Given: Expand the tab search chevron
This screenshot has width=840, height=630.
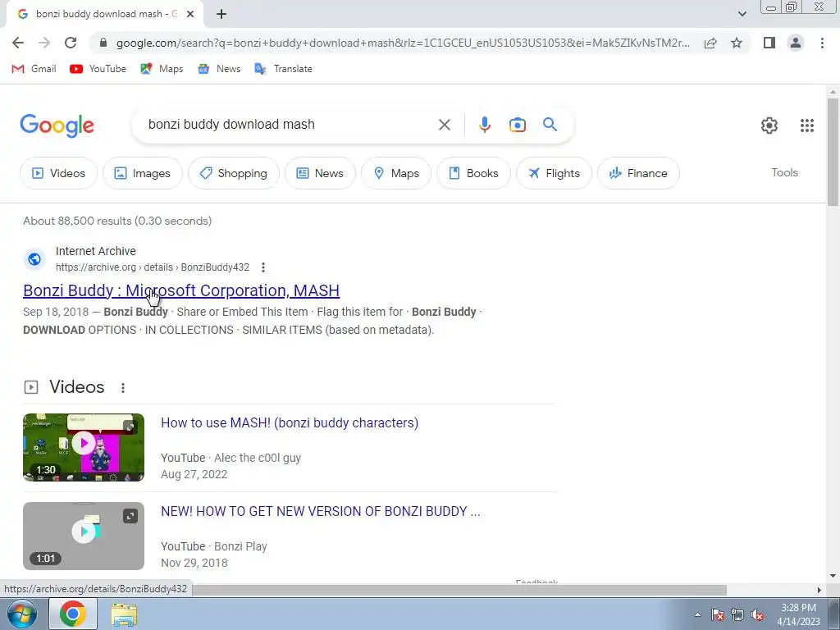Looking at the screenshot, I should point(742,14).
